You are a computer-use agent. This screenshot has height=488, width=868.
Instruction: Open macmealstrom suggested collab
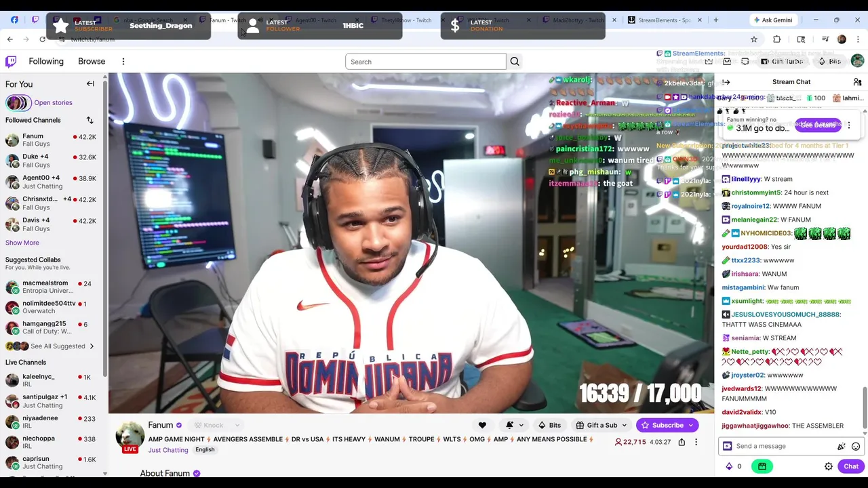coord(52,287)
